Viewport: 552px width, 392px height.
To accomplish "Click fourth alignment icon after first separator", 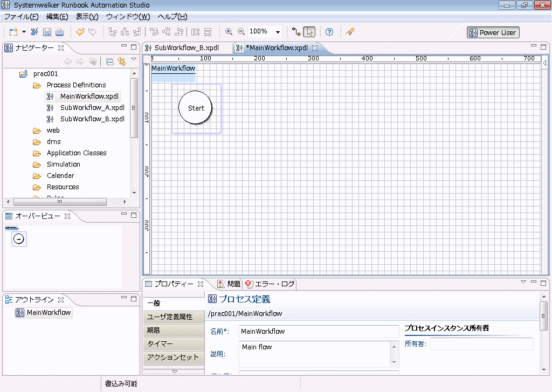I will pyautogui.click(x=154, y=32).
